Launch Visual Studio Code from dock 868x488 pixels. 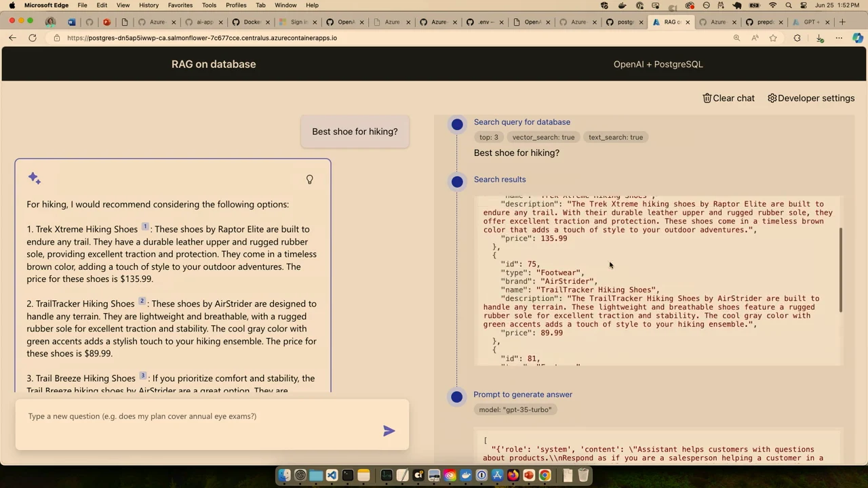click(x=332, y=475)
